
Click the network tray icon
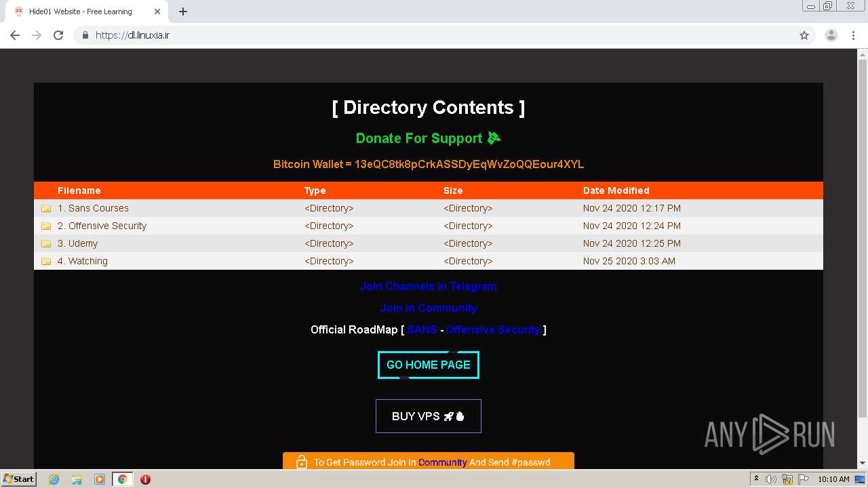point(787,479)
